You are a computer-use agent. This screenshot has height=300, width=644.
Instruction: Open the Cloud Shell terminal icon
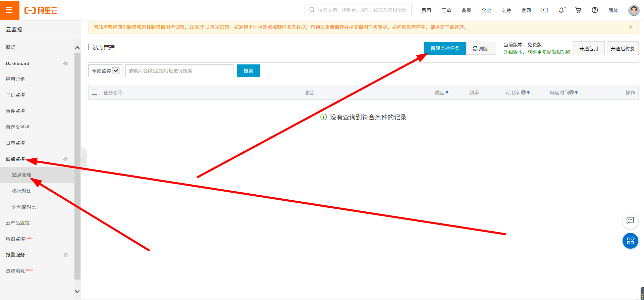[x=544, y=10]
